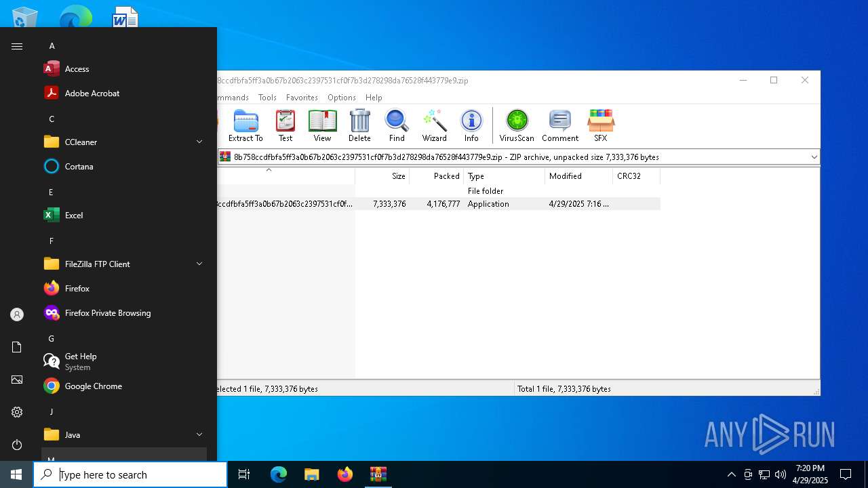Open Firefox from the app list

(x=124, y=289)
